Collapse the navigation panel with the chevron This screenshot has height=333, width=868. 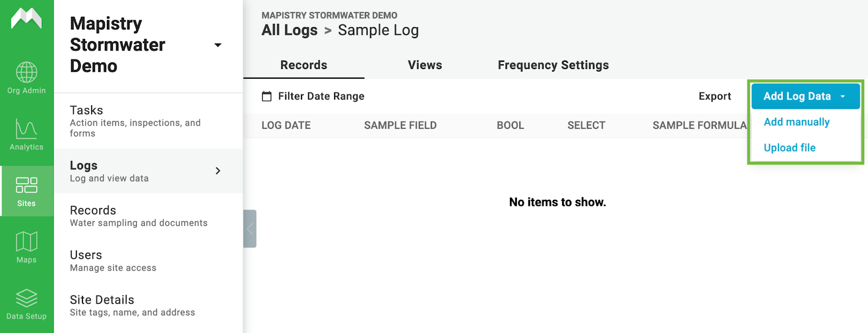248,229
